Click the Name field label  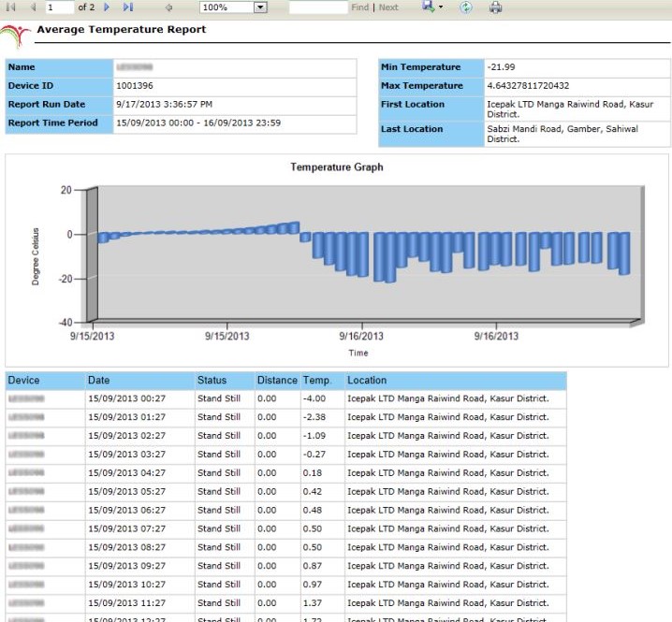[x=22, y=66]
